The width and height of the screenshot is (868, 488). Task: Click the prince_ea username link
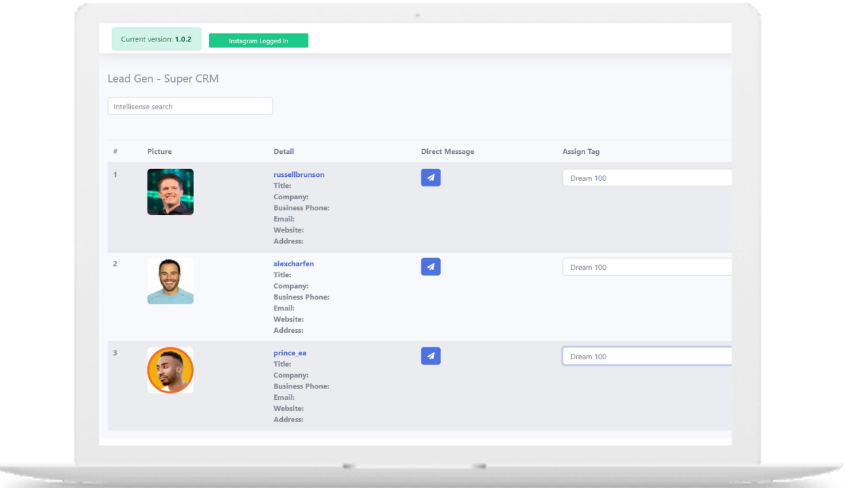(290, 352)
